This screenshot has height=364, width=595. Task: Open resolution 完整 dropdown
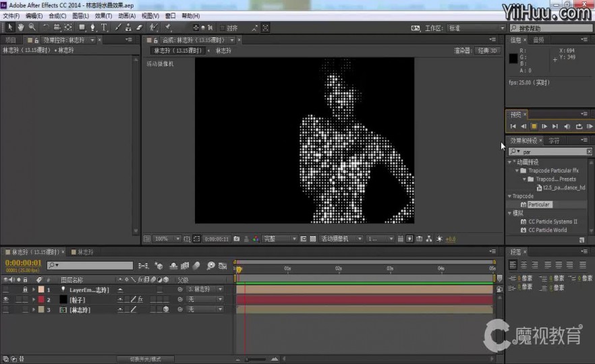pyautogui.click(x=280, y=239)
